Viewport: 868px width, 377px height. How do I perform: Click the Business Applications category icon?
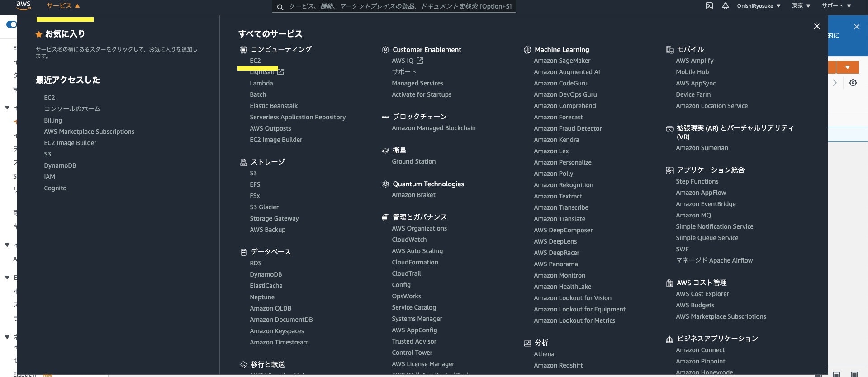pos(669,339)
